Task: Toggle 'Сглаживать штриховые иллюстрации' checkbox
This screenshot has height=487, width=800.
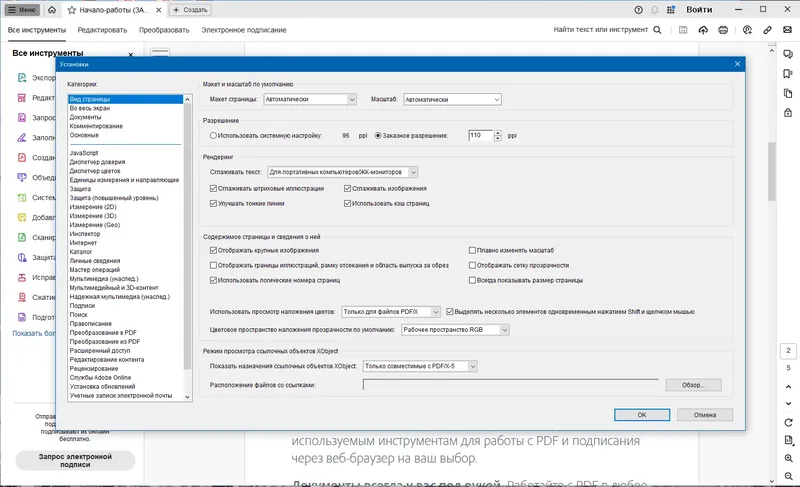Action: click(x=213, y=188)
